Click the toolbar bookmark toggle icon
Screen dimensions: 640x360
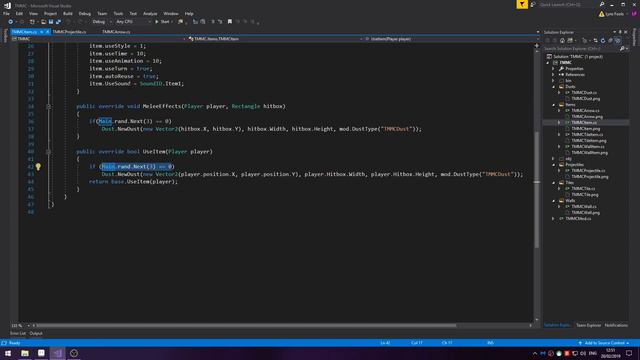click(x=230, y=22)
